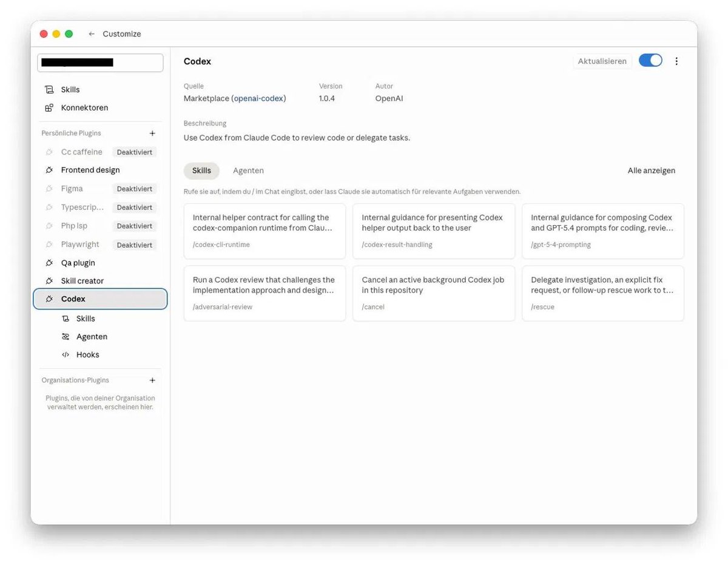Click version number 1.0.4
This screenshot has width=728, height=565.
(327, 98)
